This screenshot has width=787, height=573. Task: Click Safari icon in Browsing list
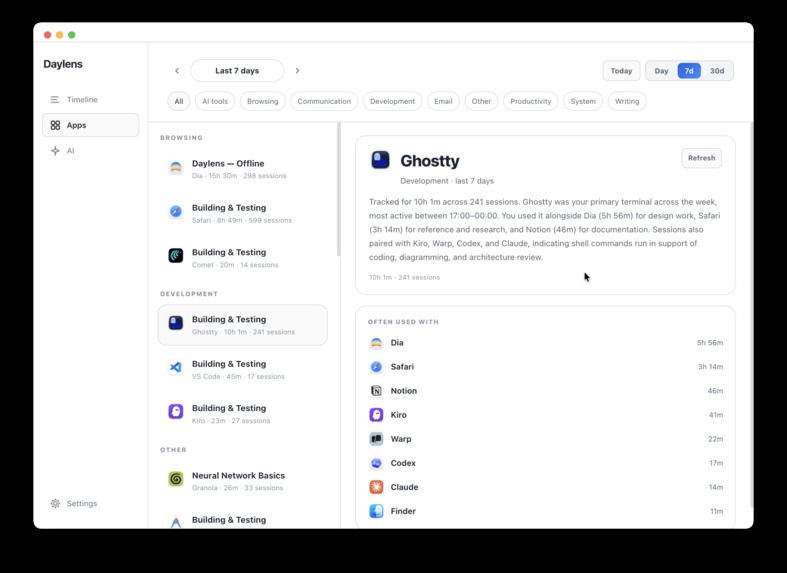click(x=176, y=212)
